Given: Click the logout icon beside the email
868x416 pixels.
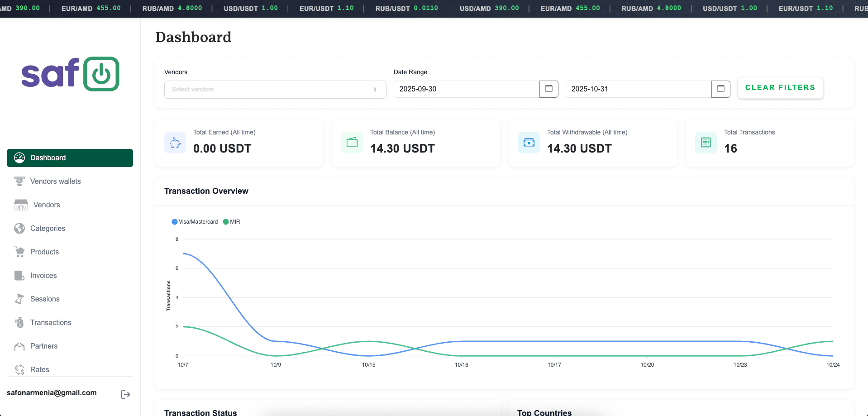Looking at the screenshot, I should tap(126, 395).
